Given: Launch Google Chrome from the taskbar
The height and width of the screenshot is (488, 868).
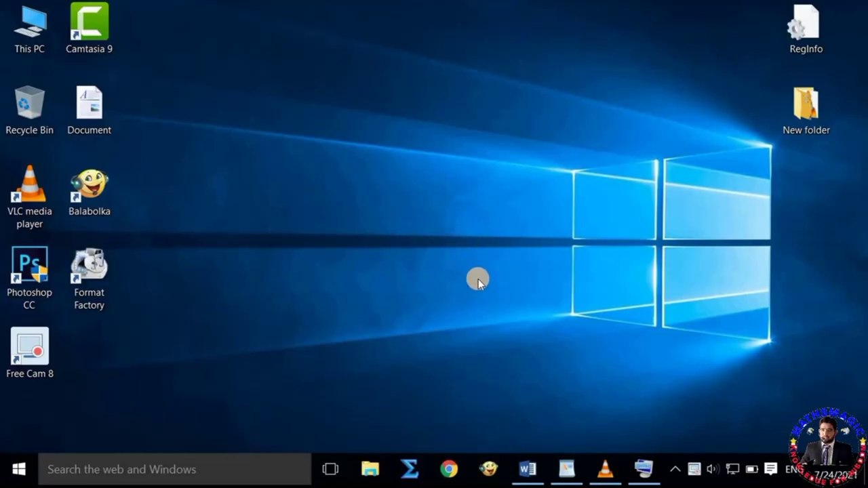Looking at the screenshot, I should [x=449, y=469].
